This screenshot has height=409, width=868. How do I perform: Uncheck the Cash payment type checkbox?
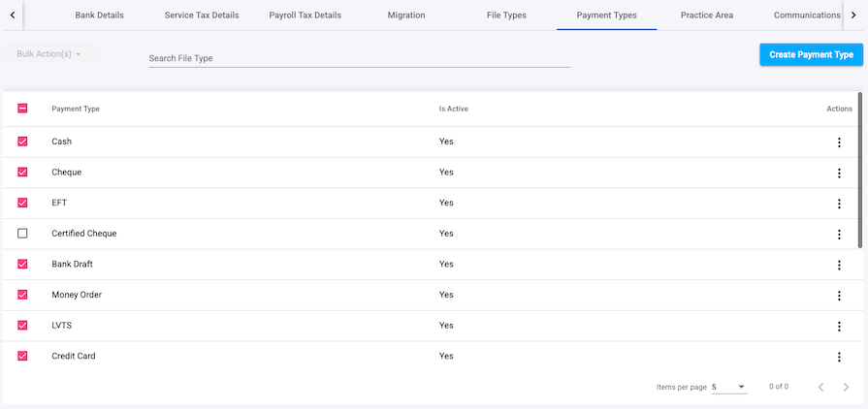click(23, 142)
